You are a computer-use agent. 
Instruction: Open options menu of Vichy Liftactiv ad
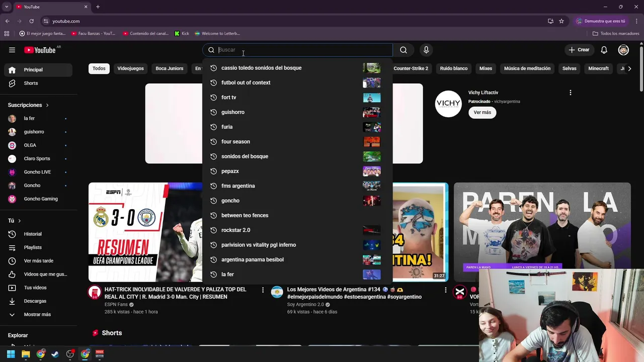point(570,93)
